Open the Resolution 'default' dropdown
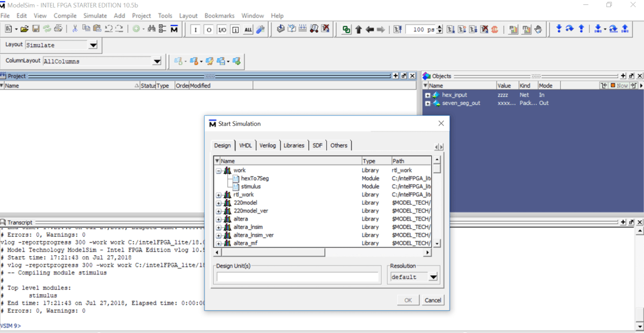 [x=433, y=277]
